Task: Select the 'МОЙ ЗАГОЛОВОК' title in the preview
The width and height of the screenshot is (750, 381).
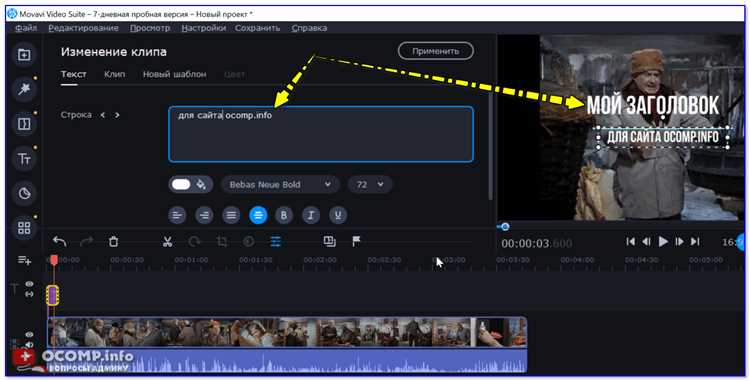Action: point(653,105)
